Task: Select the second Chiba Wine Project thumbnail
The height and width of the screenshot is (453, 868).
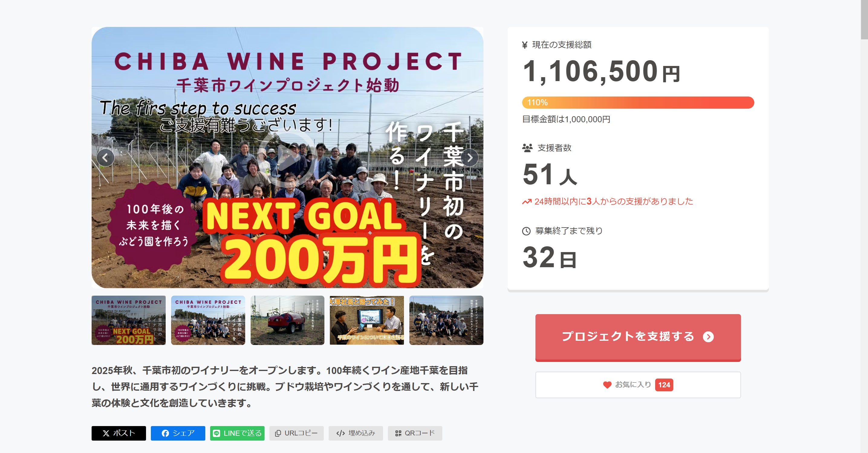Action: [208, 320]
